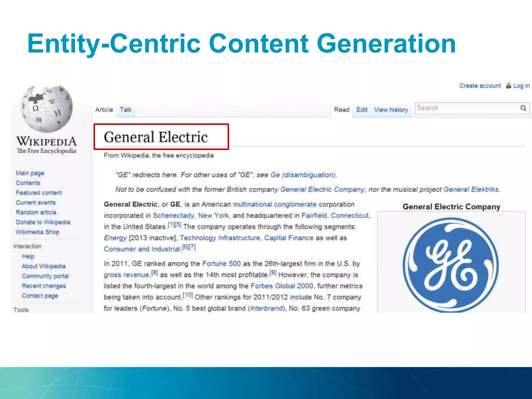Click Create account link
Screen dimensions: 532x399
click(480, 86)
